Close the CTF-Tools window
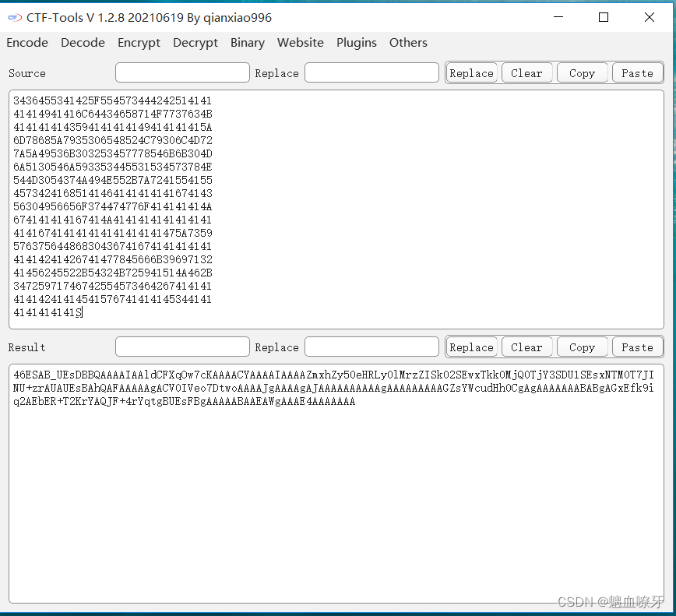The width and height of the screenshot is (676, 616). pyautogui.click(x=650, y=17)
